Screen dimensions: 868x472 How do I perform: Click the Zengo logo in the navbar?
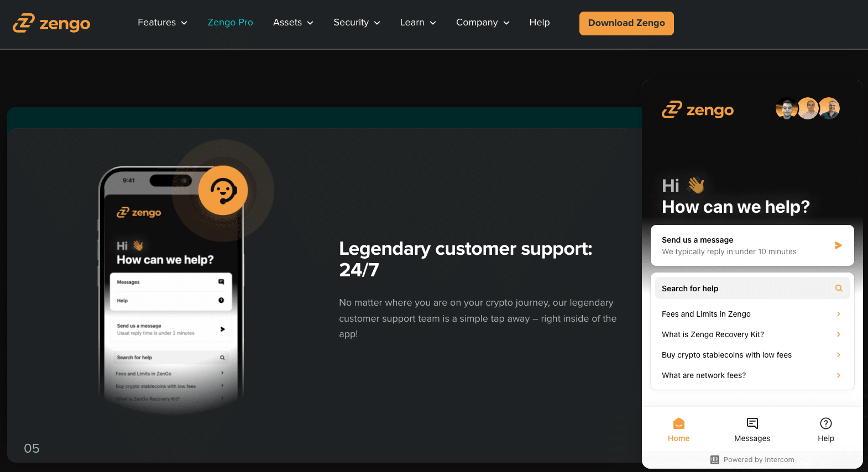[51, 23]
